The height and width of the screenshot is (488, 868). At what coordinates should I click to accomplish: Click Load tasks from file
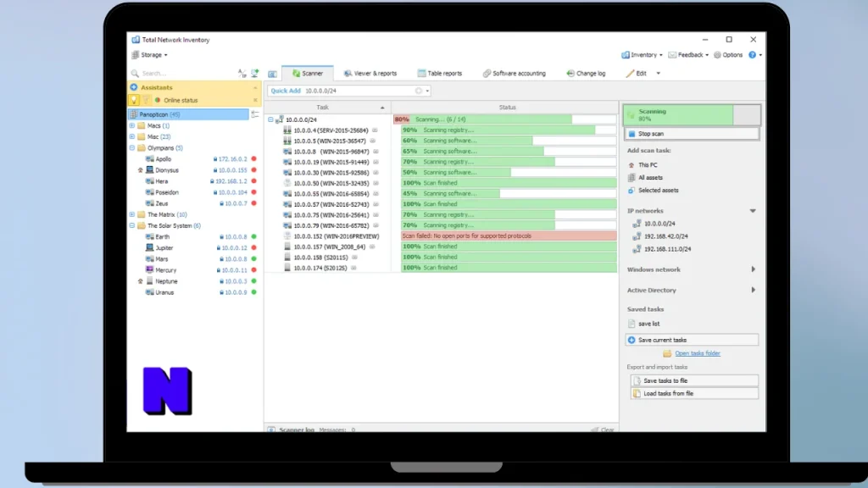click(x=694, y=393)
